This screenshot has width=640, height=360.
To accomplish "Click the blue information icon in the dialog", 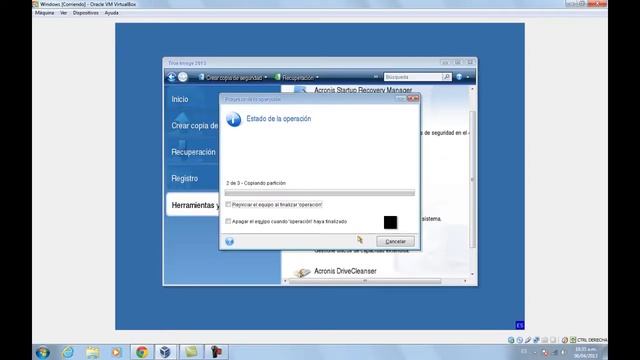I will (x=233, y=119).
